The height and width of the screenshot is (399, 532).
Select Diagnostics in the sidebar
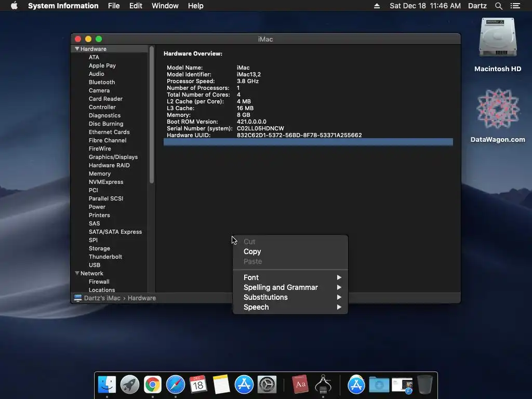(104, 115)
